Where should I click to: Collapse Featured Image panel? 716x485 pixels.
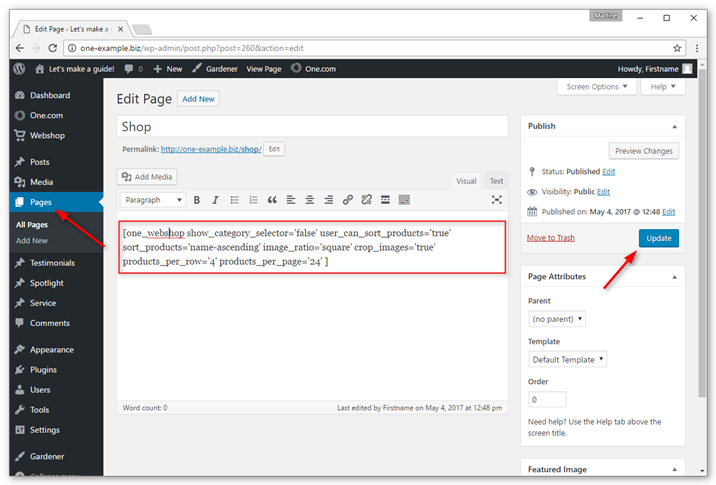[674, 469]
